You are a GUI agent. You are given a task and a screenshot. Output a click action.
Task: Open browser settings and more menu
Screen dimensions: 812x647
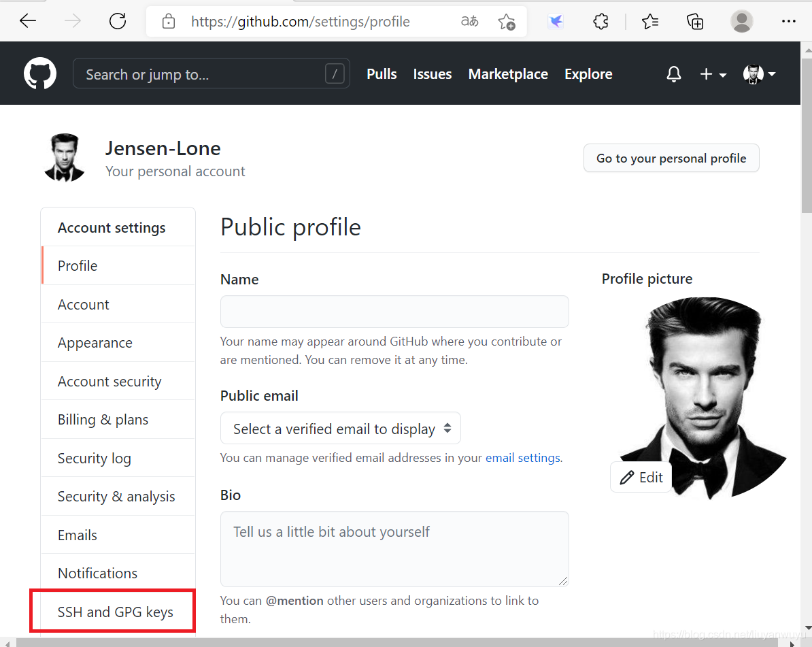pyautogui.click(x=789, y=21)
